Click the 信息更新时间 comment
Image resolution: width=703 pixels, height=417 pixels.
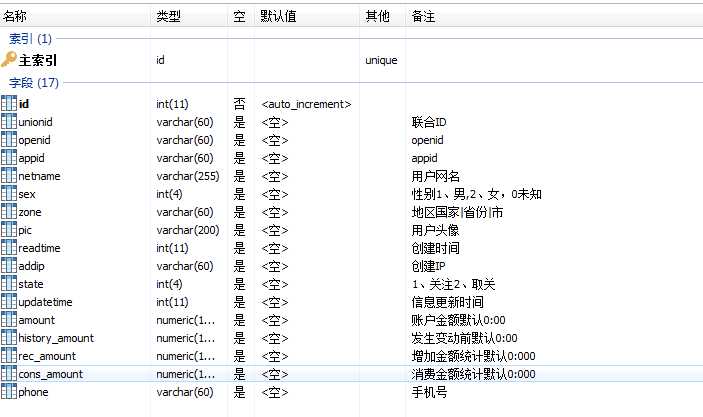point(447,302)
